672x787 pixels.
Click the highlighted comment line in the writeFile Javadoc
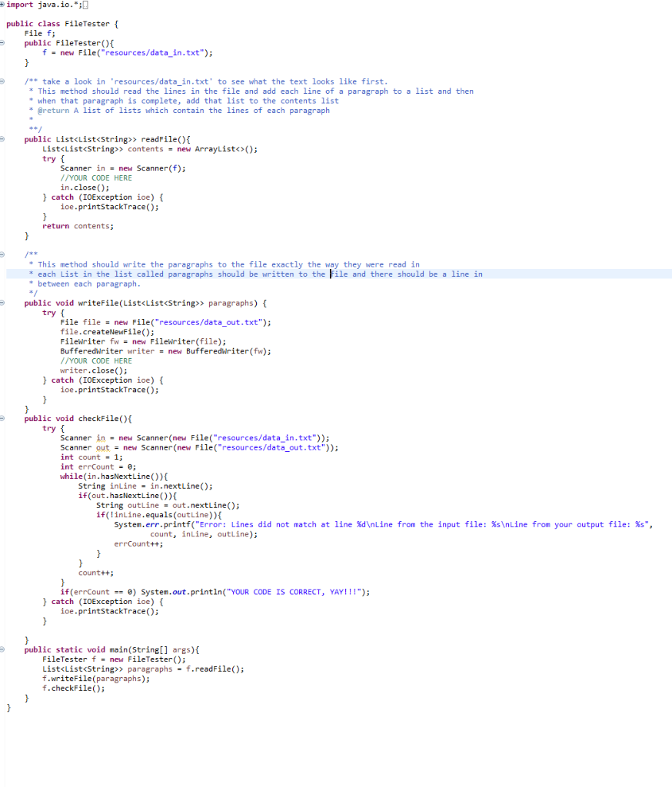click(231, 274)
